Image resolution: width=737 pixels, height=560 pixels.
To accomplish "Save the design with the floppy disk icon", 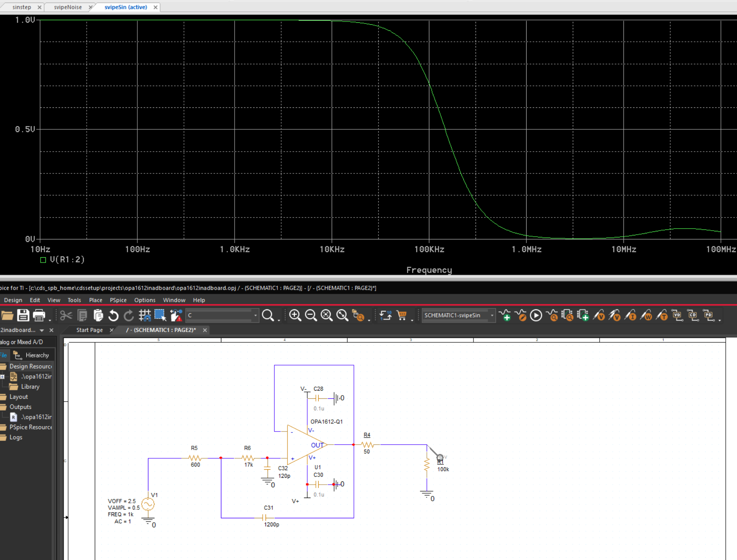I will [23, 315].
